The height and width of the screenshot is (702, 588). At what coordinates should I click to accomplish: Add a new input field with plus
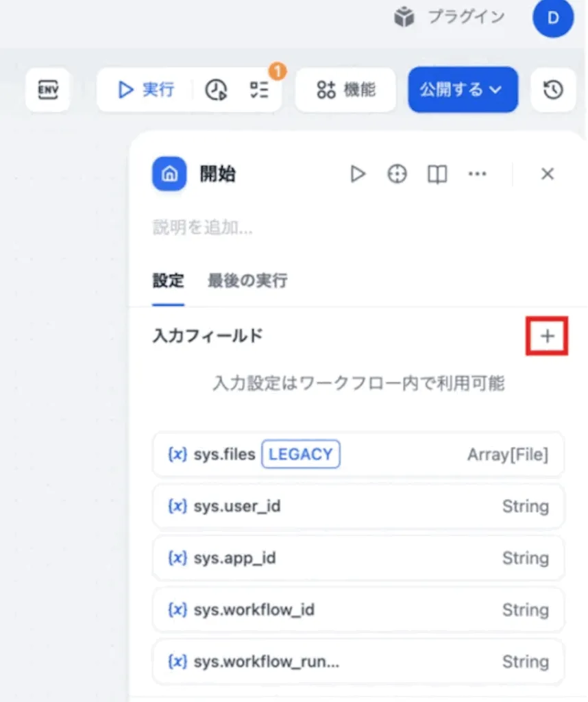[x=547, y=336]
